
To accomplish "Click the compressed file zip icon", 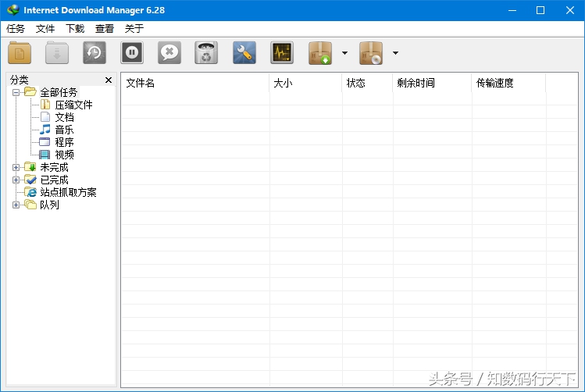I will pos(45,105).
